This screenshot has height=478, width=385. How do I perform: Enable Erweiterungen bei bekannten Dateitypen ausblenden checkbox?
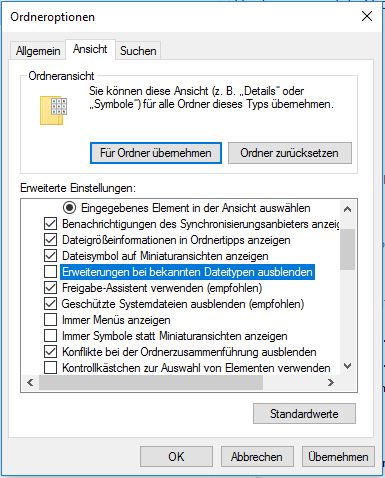pyautogui.click(x=50, y=272)
